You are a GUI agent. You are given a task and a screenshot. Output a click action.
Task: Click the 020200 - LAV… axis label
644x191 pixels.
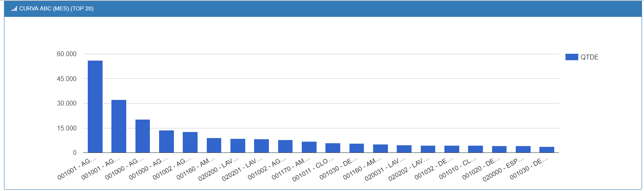tap(219, 169)
